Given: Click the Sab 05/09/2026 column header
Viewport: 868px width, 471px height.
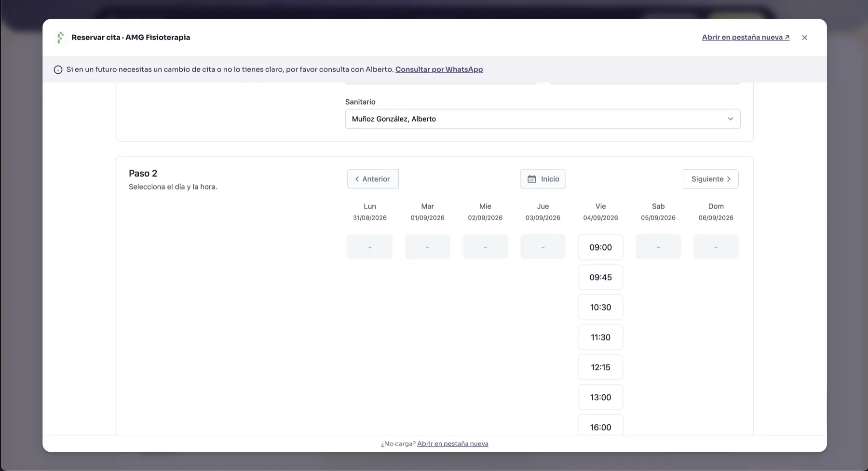Looking at the screenshot, I should [x=658, y=212].
